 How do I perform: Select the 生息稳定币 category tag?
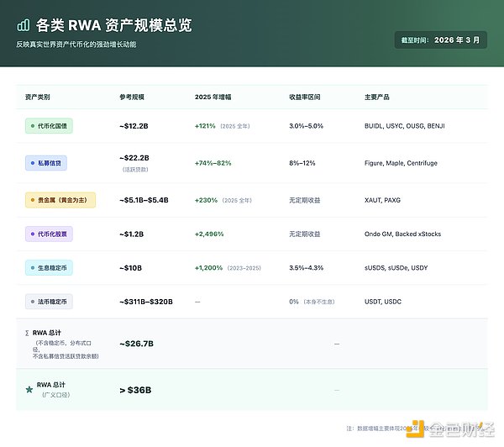pos(55,267)
